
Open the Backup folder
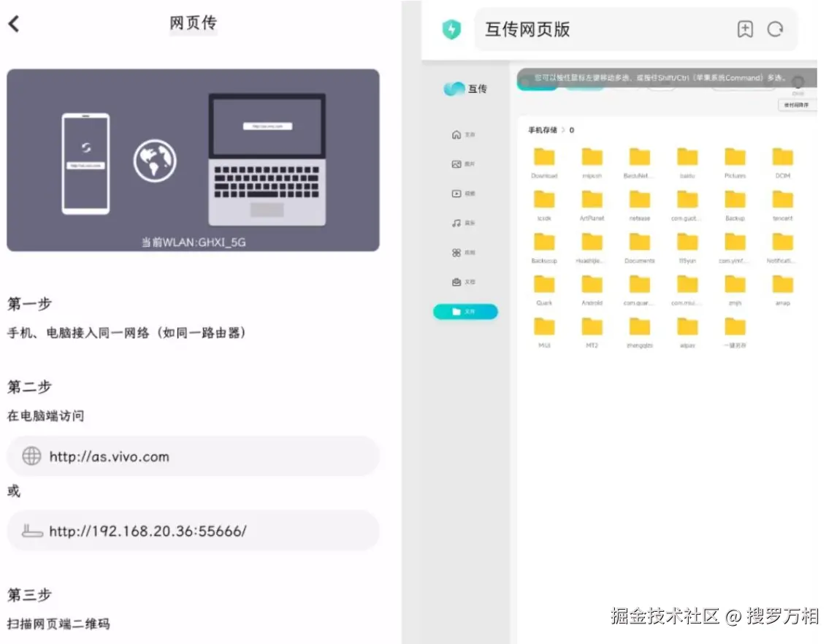click(x=735, y=205)
